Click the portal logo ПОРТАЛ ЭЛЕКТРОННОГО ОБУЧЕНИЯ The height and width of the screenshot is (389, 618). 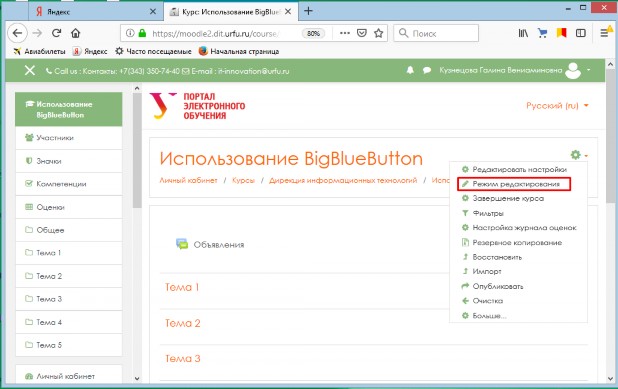(x=197, y=106)
